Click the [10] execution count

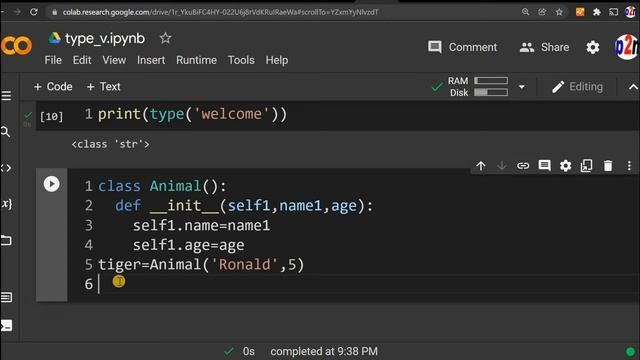51,117
